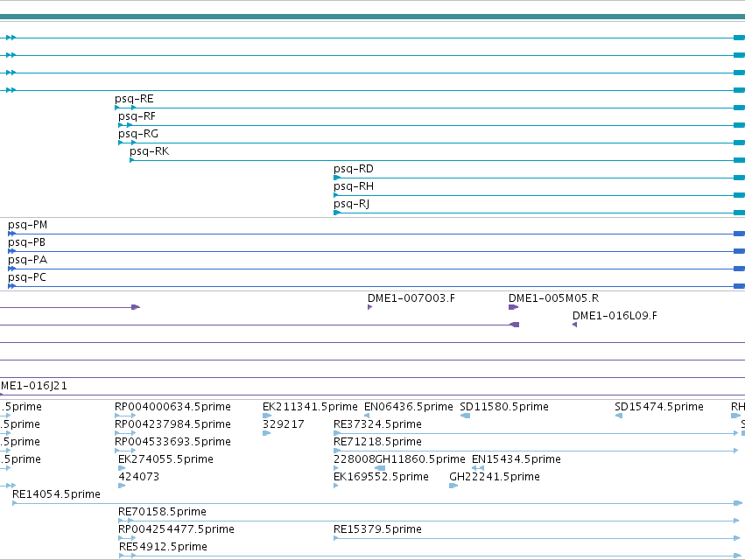Click the SD11580.5prime alignment arrow glyph
Screen dimensions: 745x560
click(x=465, y=416)
